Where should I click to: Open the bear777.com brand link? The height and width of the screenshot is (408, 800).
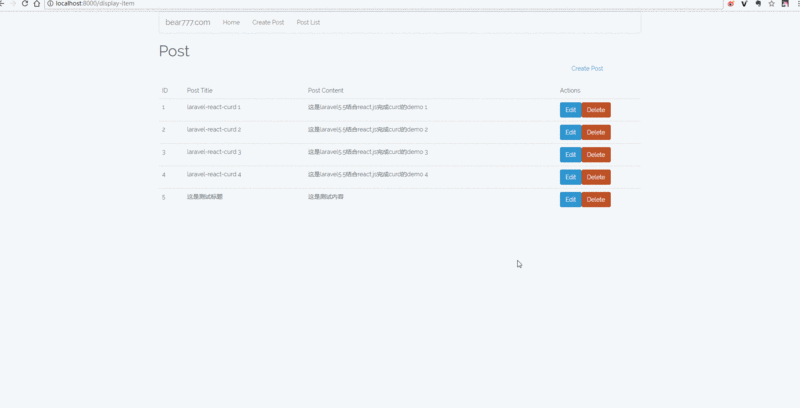(188, 22)
